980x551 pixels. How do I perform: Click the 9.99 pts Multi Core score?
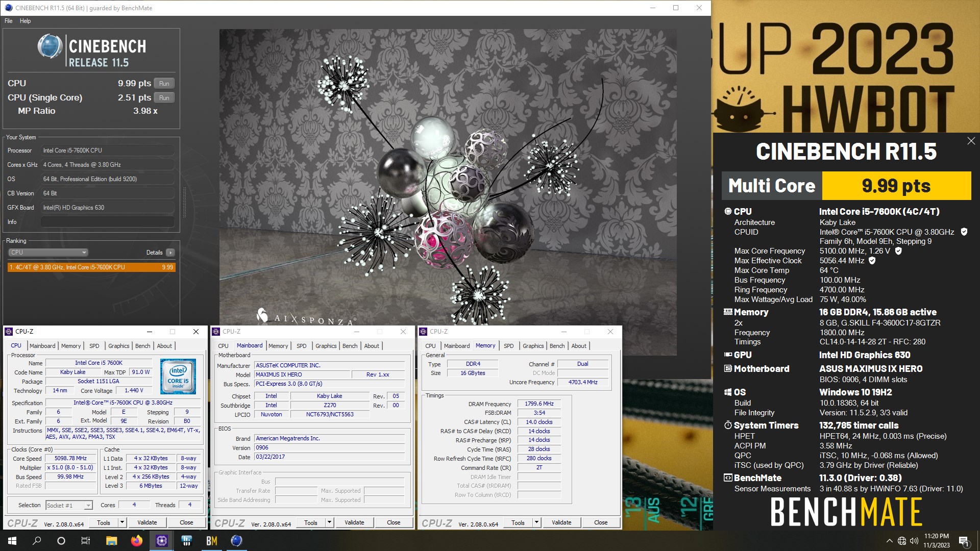click(x=896, y=186)
